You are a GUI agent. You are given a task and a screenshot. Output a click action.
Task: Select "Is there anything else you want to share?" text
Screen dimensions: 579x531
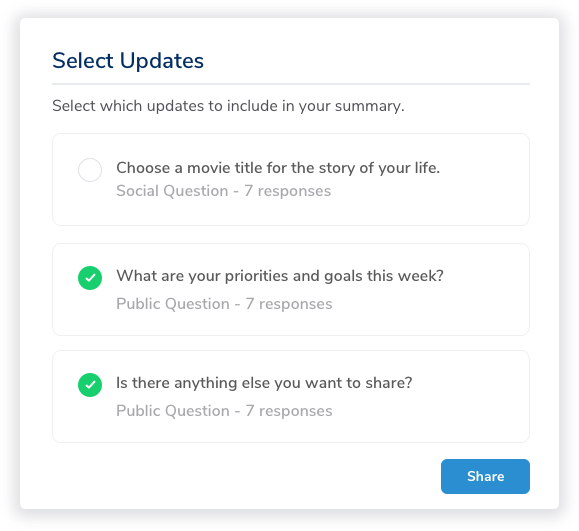click(264, 383)
